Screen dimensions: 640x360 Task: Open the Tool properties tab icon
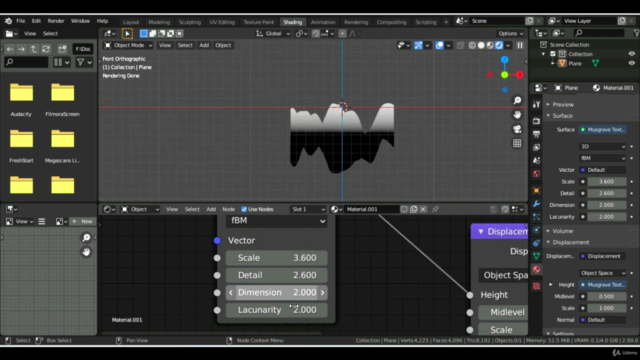(x=536, y=104)
